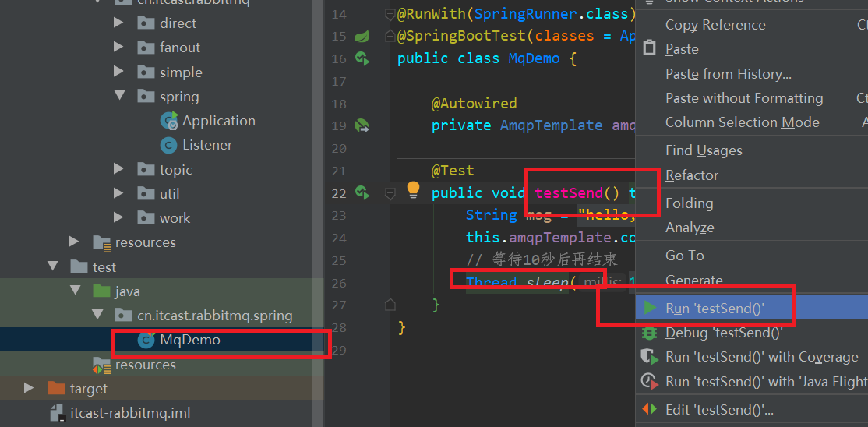Expand the simple package arrow

click(118, 72)
